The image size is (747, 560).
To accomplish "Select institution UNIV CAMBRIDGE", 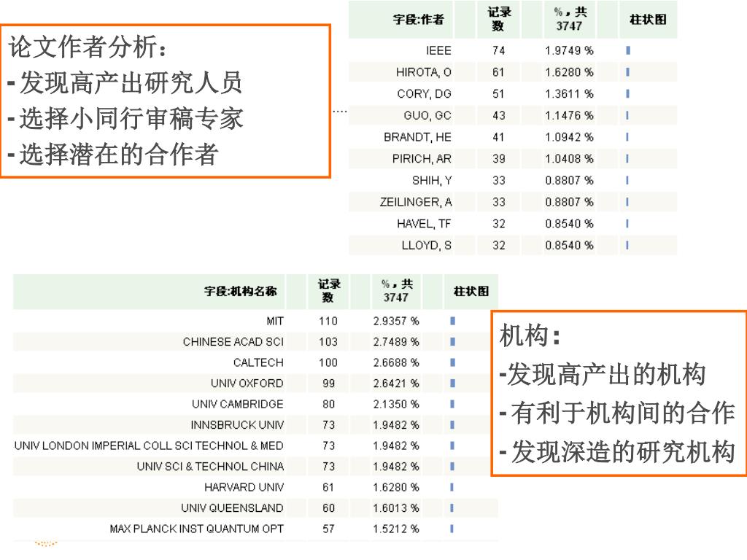I will pos(237,404).
